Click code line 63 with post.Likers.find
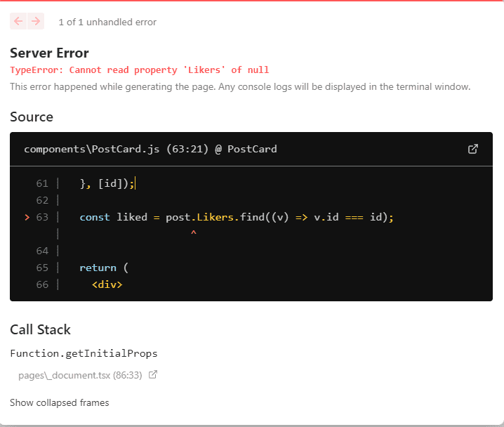Screen dimensions: 504x427 pos(237,217)
